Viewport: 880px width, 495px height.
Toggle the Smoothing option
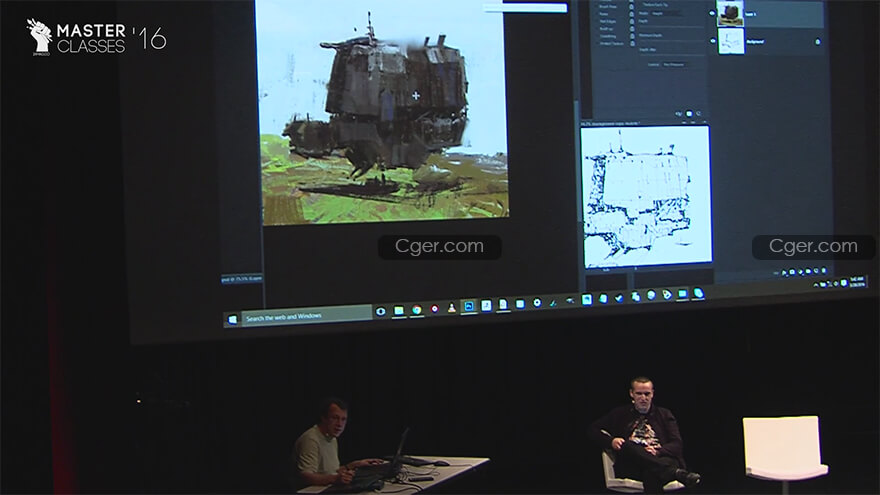[608, 36]
